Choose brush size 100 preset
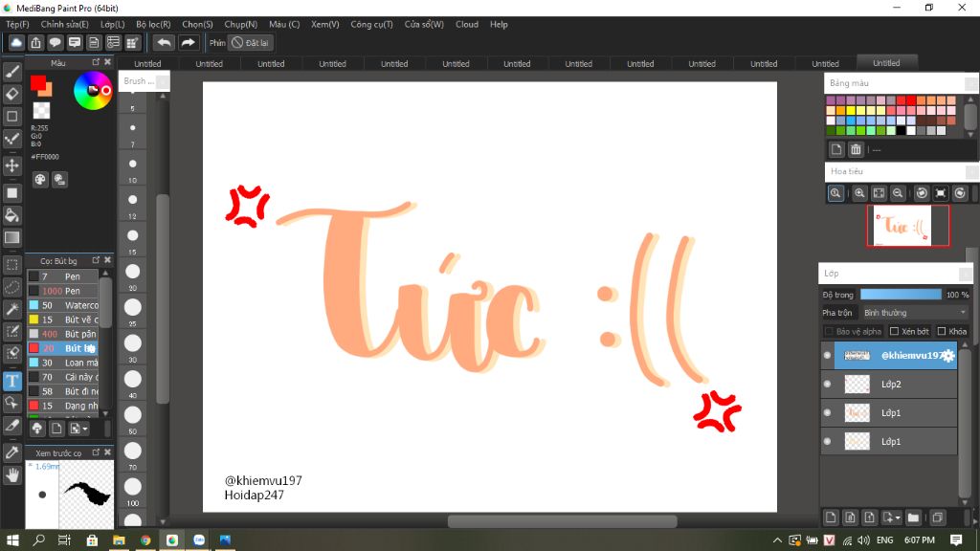980x551 pixels. [132, 491]
